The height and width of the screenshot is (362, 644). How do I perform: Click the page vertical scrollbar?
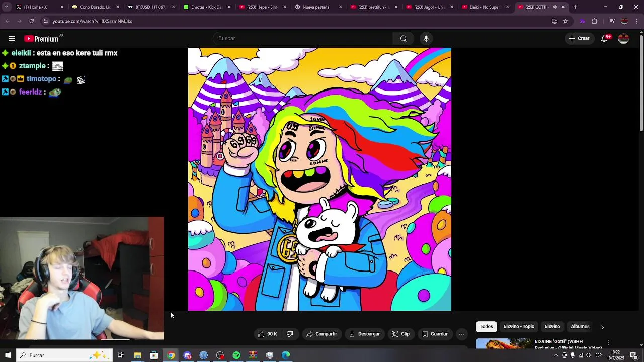point(641,83)
